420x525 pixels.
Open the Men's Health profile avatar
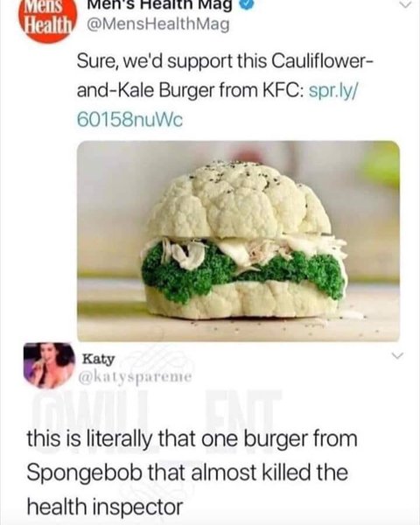(47, 19)
